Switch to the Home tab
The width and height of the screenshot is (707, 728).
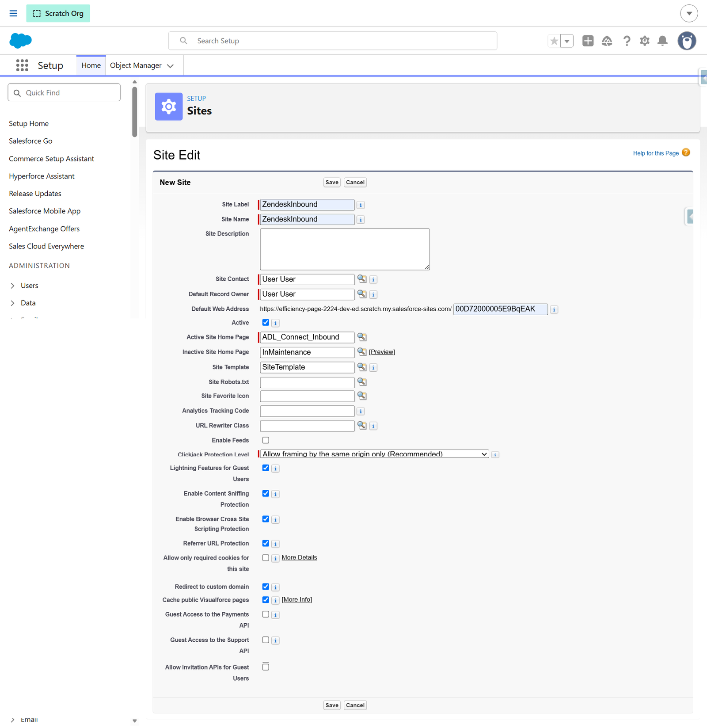click(91, 65)
